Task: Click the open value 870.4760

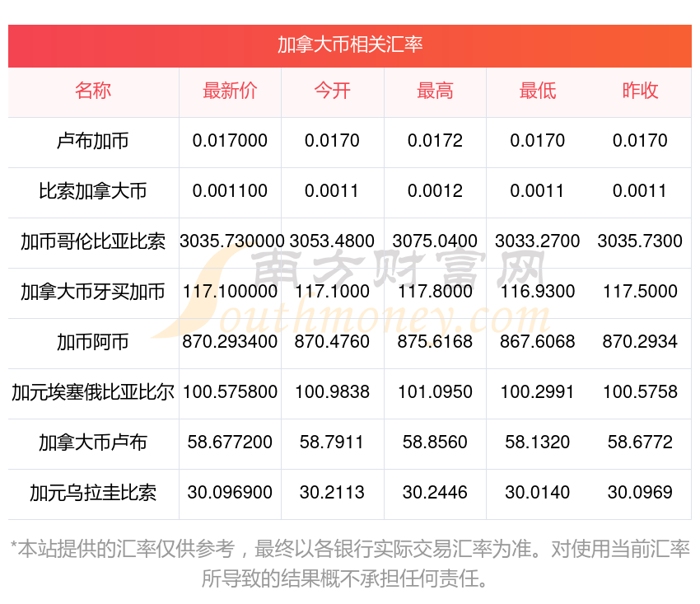Action: tap(332, 342)
